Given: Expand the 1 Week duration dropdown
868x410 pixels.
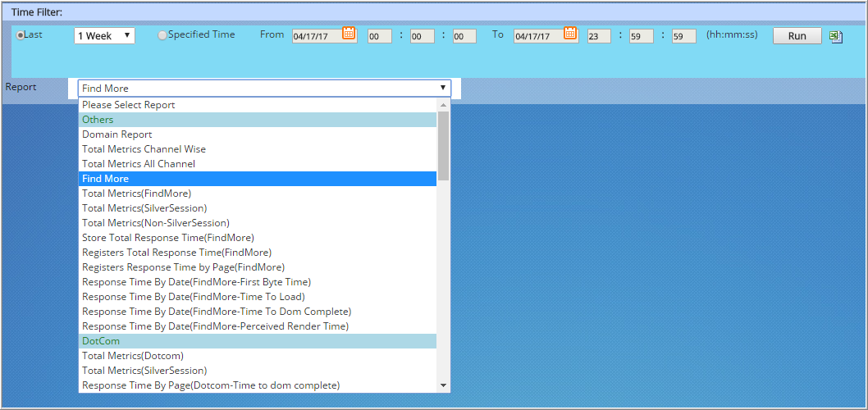Looking at the screenshot, I should pos(105,36).
